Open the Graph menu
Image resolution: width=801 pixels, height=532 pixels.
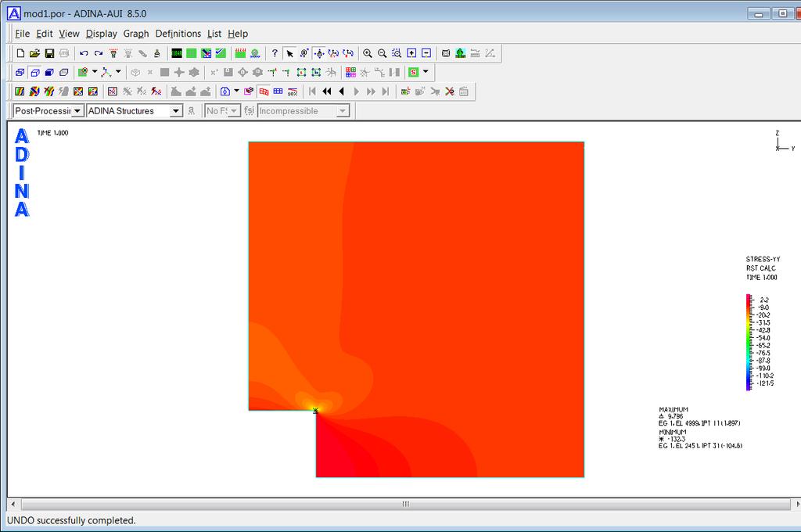tap(136, 34)
